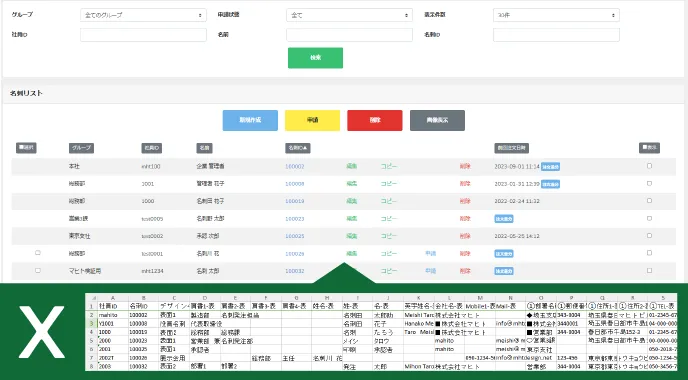The image size is (688, 380).
Task: Click the blue order badge in row 100026
Action: click(x=504, y=254)
